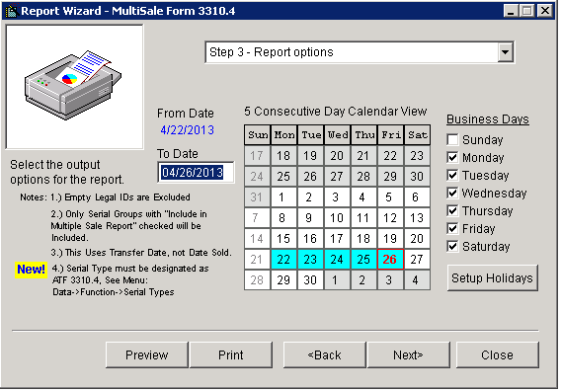Viewport: 561px width, 392px height.
Task: Click calendar day 30 in last row
Action: [x=310, y=280]
